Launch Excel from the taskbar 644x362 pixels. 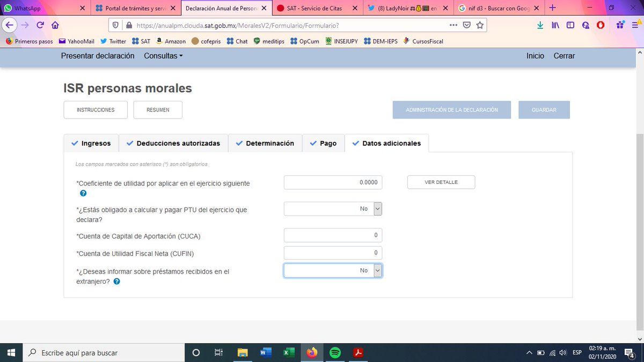289,352
